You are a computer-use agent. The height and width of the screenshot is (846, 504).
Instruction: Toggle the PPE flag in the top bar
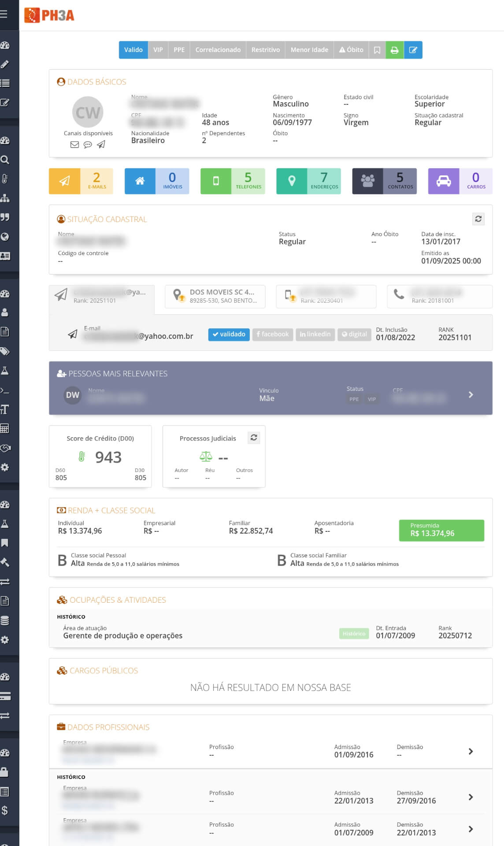click(179, 50)
